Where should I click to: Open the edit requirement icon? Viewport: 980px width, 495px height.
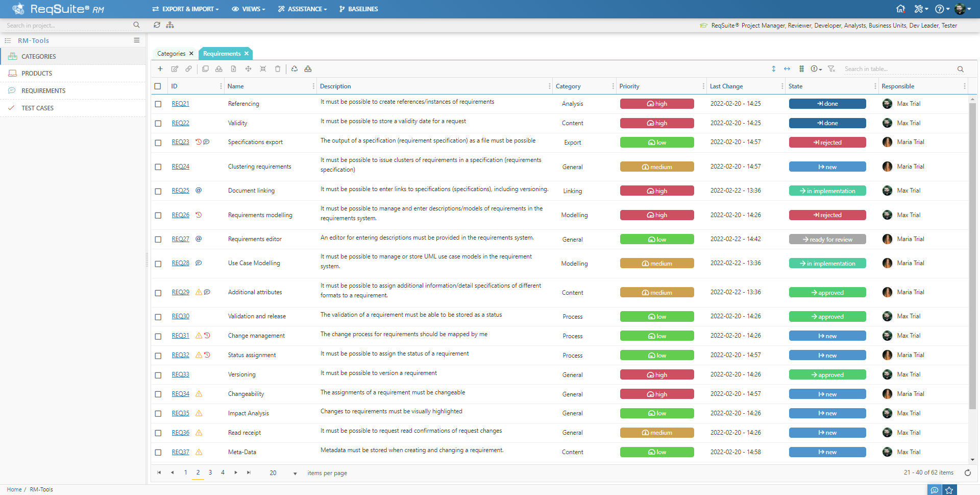click(175, 69)
